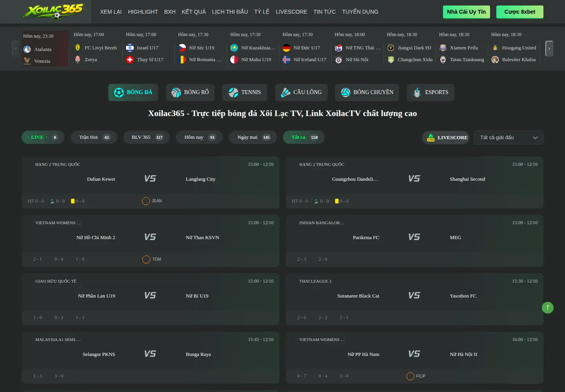The height and width of the screenshot is (392, 565).
Task: Select the Hôm nay filter
Action: (x=199, y=137)
